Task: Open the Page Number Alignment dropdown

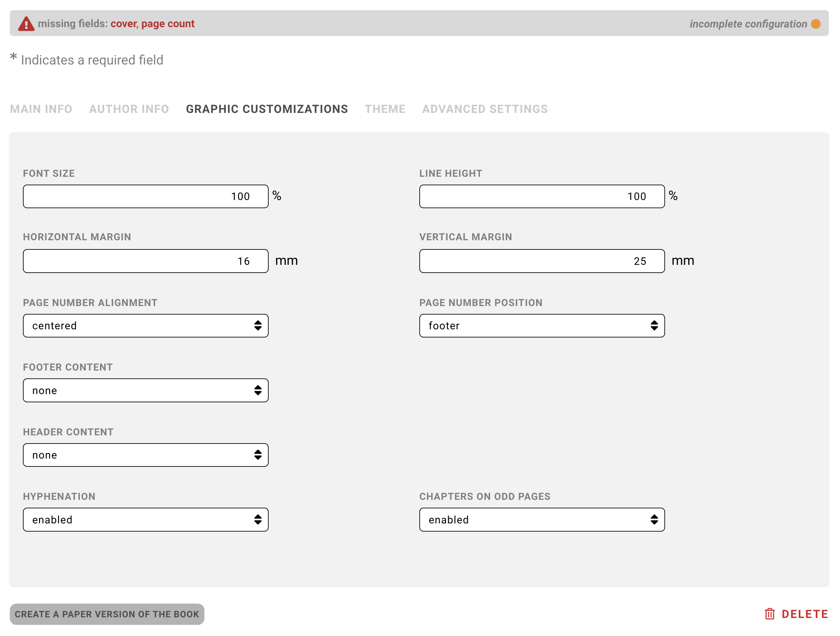Action: pos(145,326)
